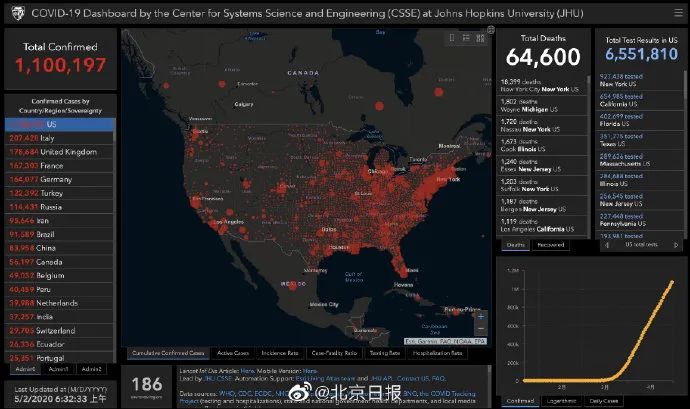Select California US tested entry
Viewport: 690px width, 409px height.
[x=640, y=100]
